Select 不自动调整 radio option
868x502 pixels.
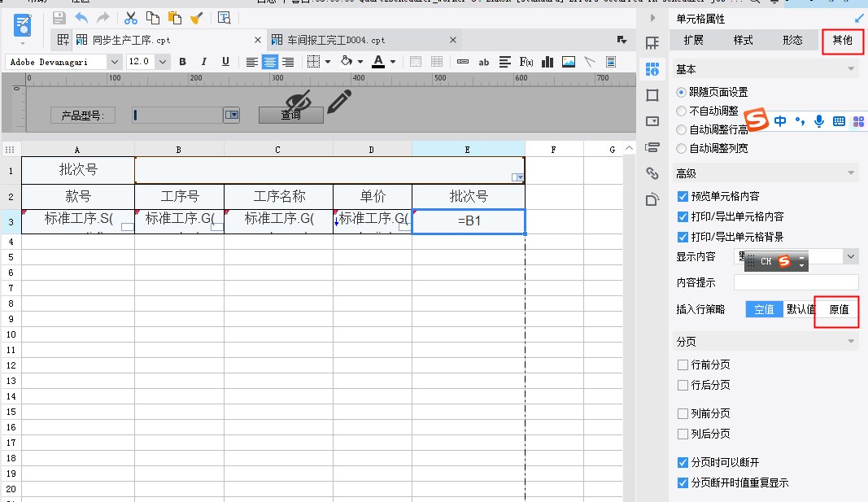(682, 111)
